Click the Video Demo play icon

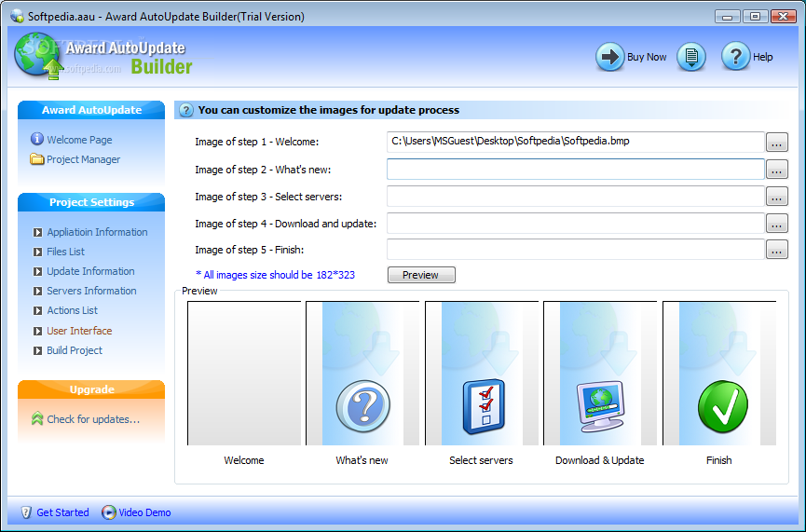pos(108,512)
